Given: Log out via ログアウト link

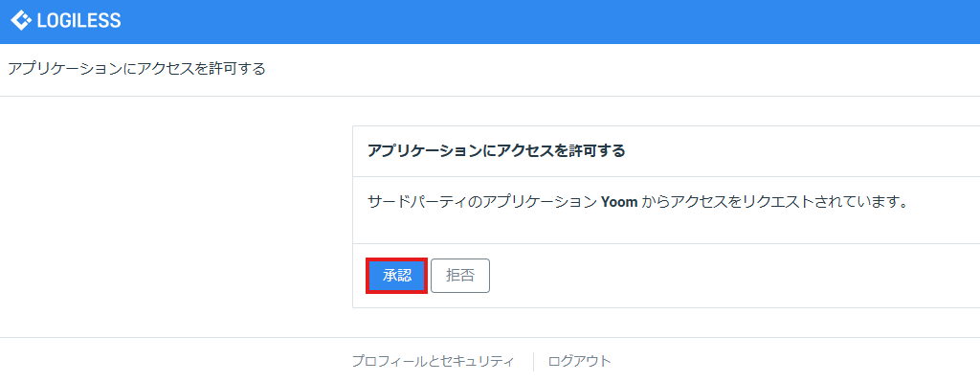Looking at the screenshot, I should pos(579,361).
